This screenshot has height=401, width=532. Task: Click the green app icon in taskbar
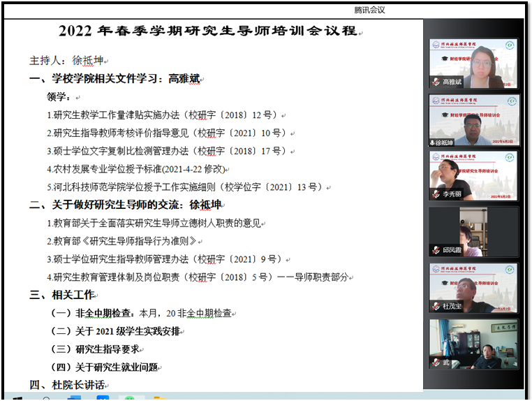tap(131, 398)
